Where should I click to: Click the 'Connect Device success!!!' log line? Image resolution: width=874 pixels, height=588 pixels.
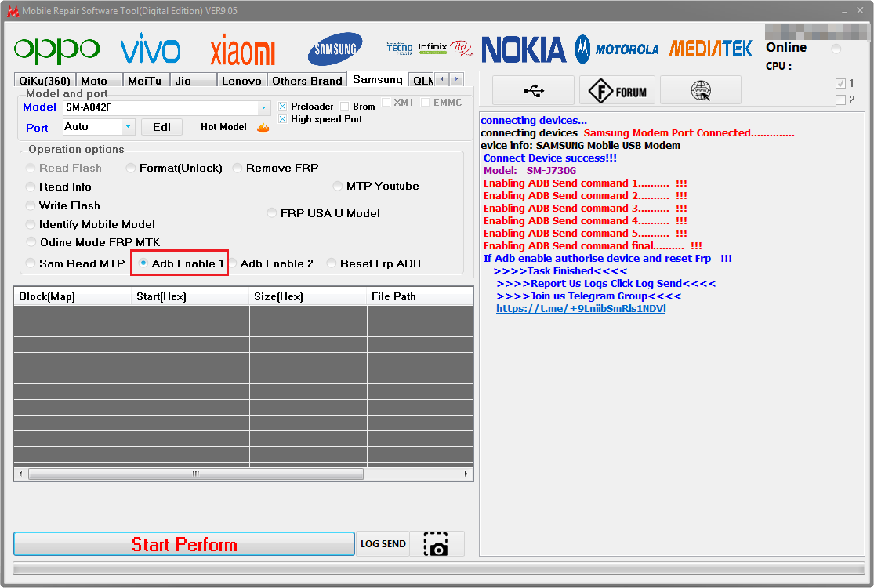[x=550, y=158]
